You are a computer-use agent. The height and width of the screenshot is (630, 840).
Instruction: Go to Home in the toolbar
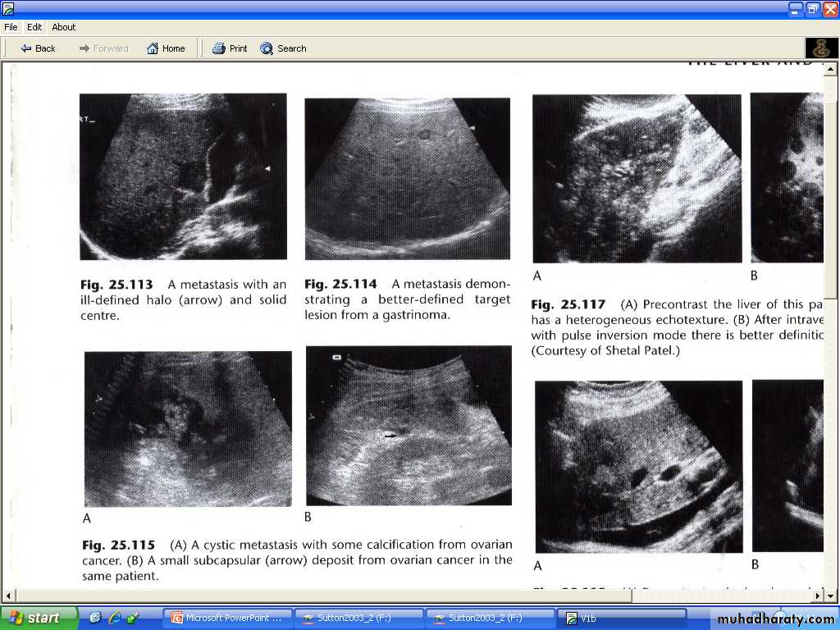166,48
